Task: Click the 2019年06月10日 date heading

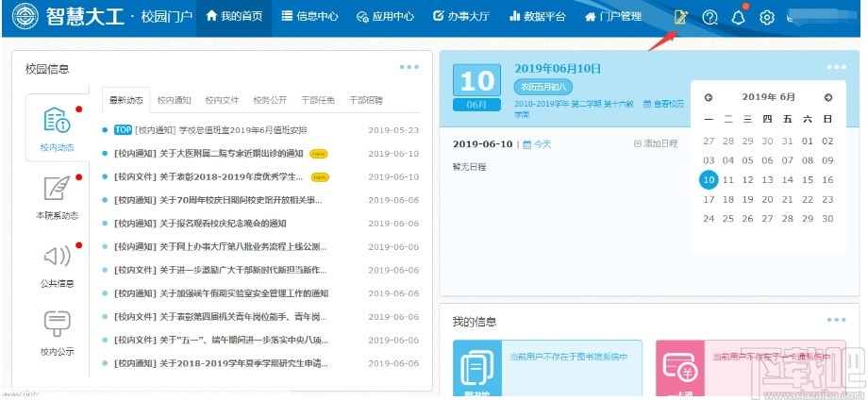Action: [558, 69]
